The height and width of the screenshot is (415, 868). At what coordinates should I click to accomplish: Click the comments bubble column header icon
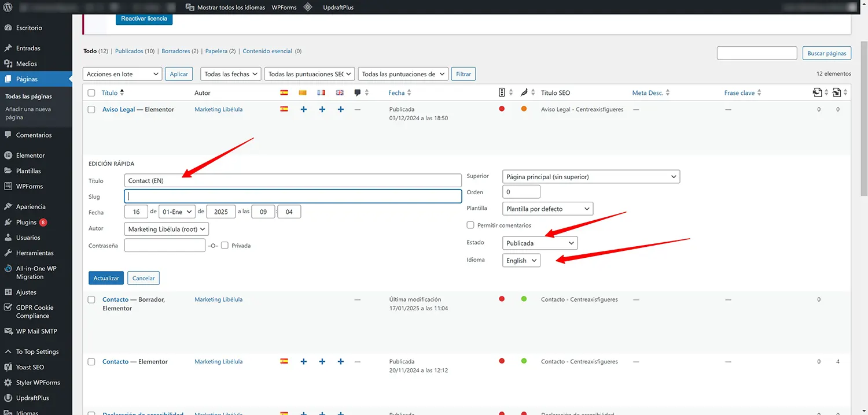[x=358, y=92]
